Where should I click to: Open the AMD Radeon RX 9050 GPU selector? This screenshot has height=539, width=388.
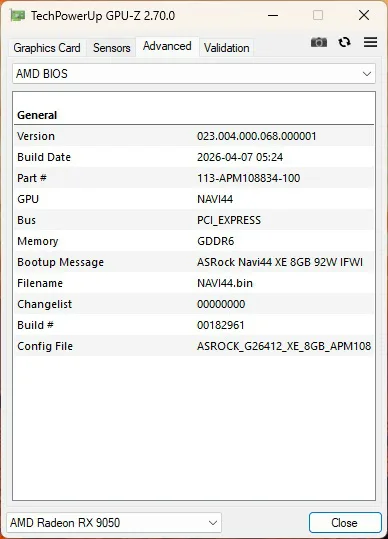click(114, 523)
